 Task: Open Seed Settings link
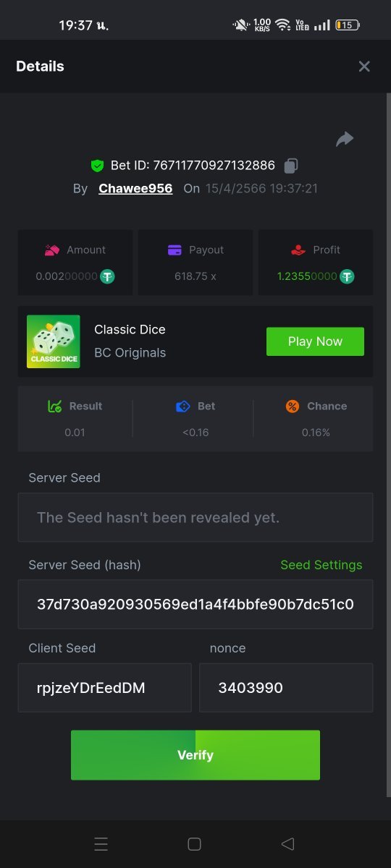[x=321, y=565]
